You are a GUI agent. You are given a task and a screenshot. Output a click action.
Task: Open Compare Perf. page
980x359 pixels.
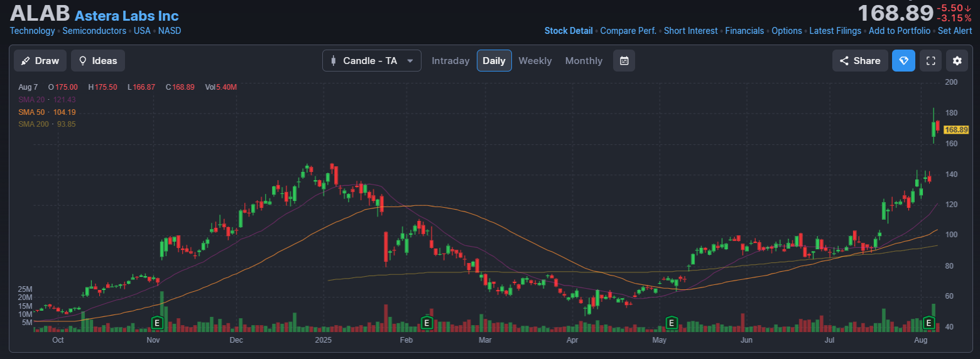628,31
